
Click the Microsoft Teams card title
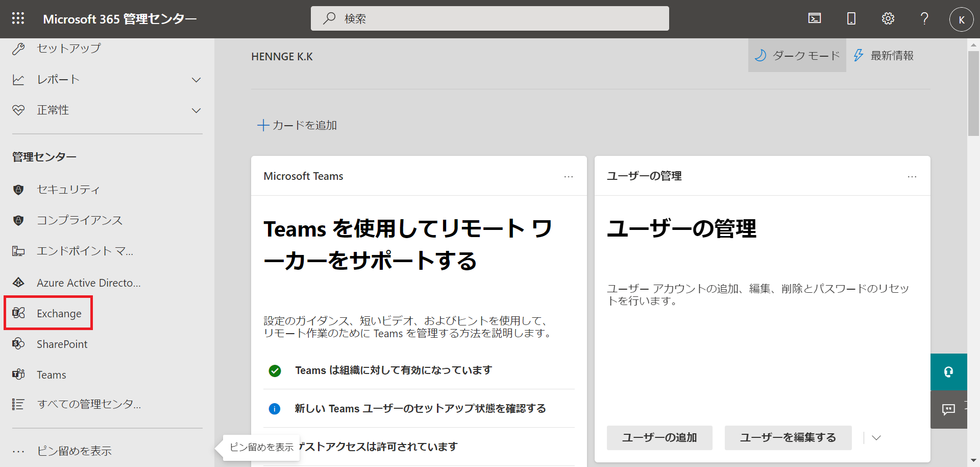point(303,176)
